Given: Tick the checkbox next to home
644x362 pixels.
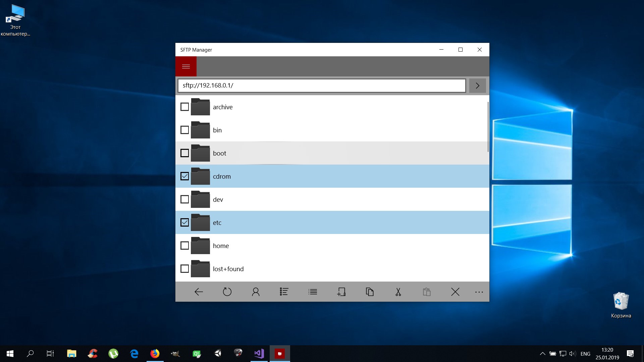Looking at the screenshot, I should point(184,246).
